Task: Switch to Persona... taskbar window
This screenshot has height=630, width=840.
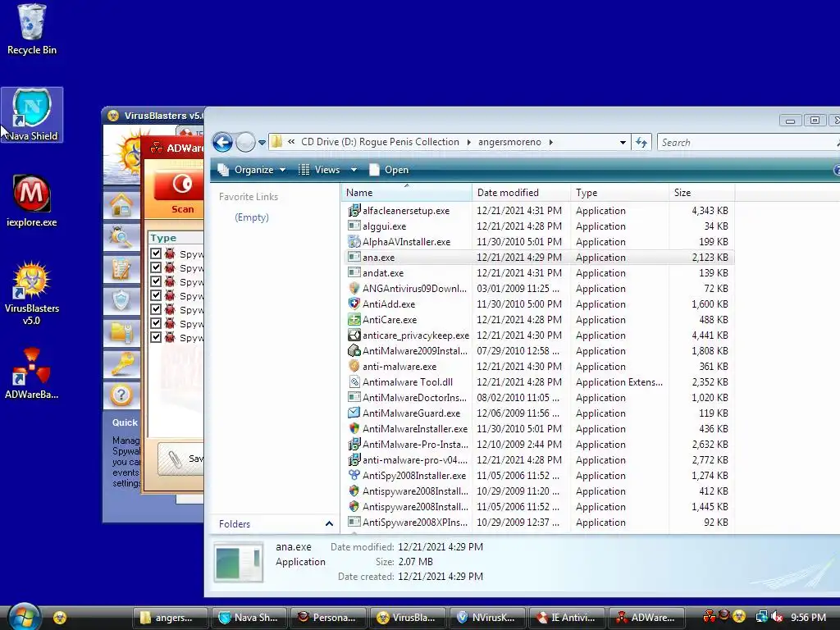Action: click(x=328, y=618)
